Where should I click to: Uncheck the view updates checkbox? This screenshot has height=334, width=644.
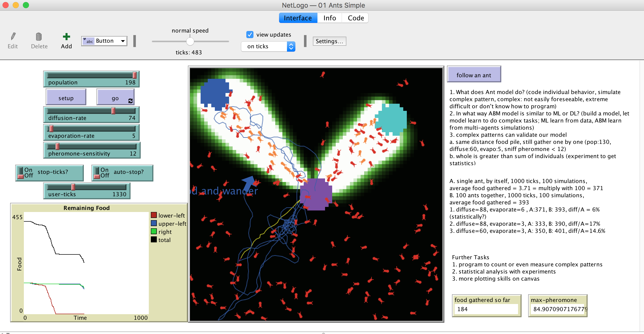coord(250,34)
